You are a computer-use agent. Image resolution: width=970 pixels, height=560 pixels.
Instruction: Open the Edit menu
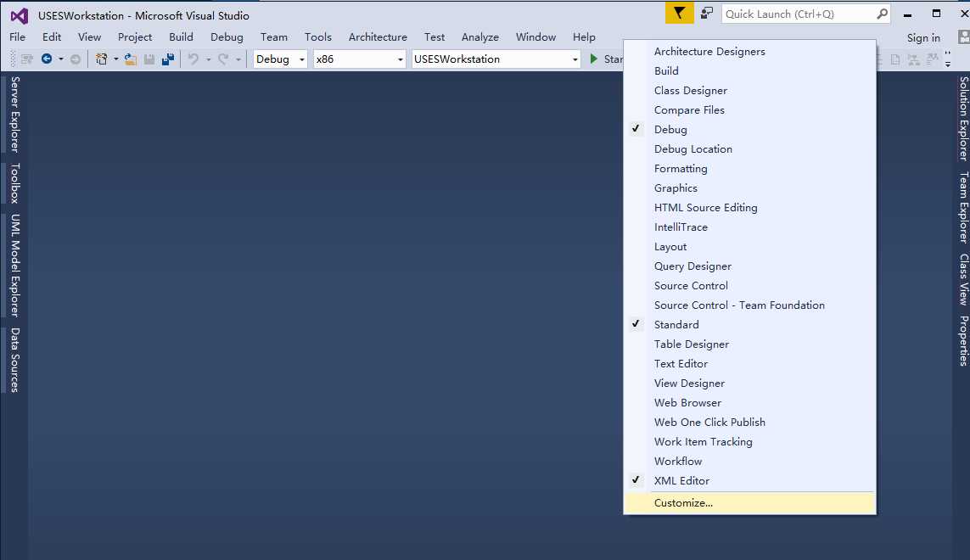(52, 37)
